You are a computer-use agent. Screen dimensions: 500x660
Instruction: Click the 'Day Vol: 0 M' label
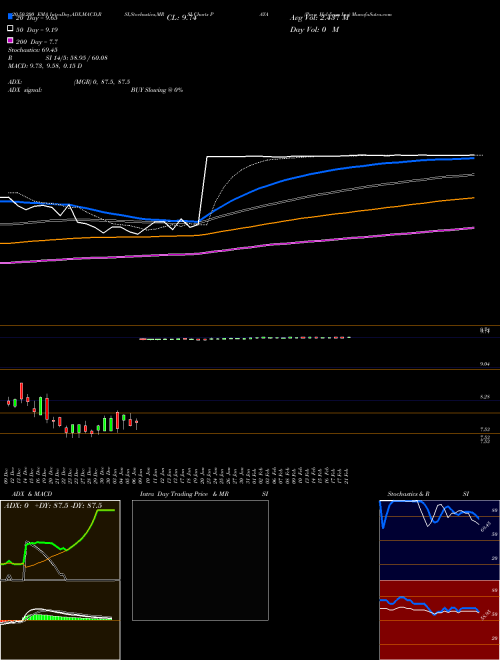314,30
